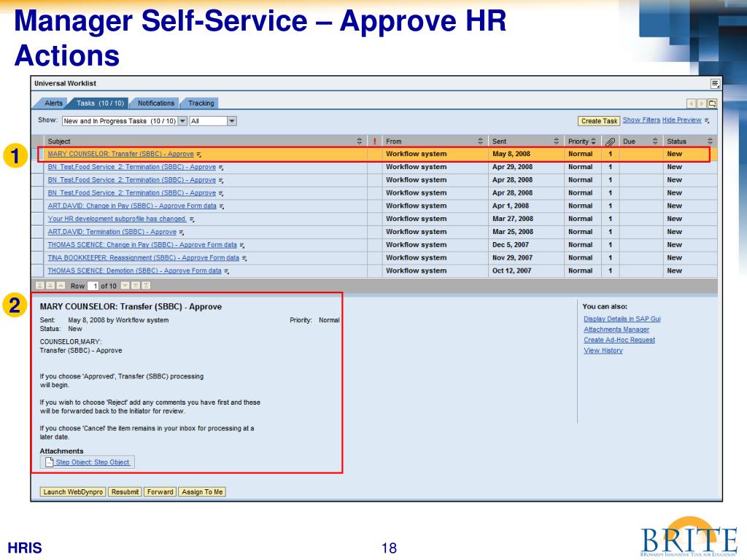Sort by the Subject column arrows
This screenshot has height=560, width=747.
pos(359,141)
